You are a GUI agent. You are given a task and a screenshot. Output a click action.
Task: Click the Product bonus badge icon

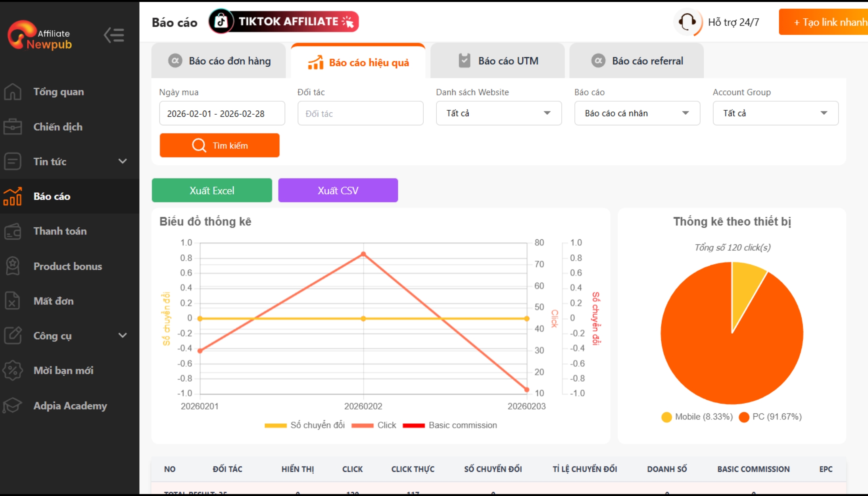point(13,266)
